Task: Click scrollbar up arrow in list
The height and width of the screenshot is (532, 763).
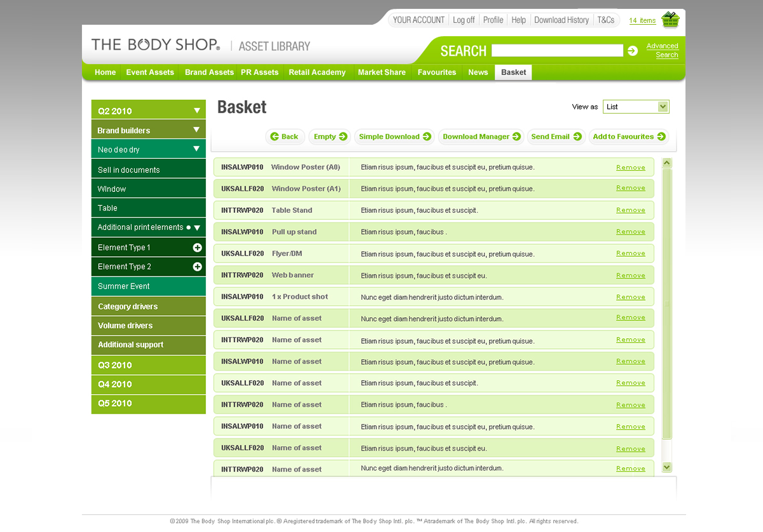Action: click(x=666, y=163)
